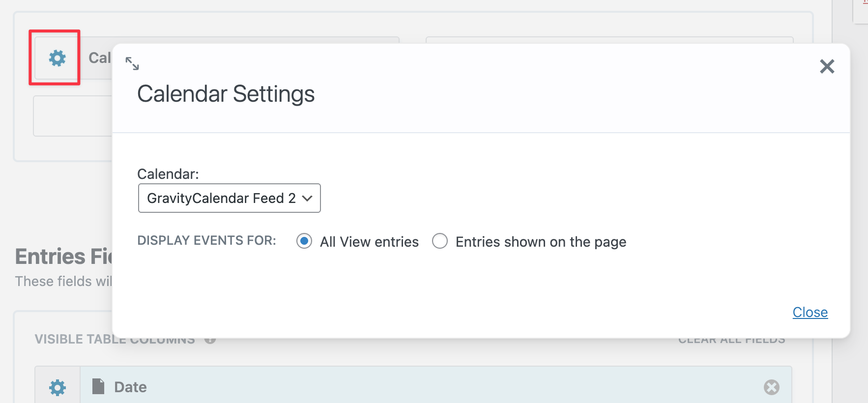868x403 pixels.
Task: Expand the Calendar Settings dialog to fullscreen
Action: (132, 63)
